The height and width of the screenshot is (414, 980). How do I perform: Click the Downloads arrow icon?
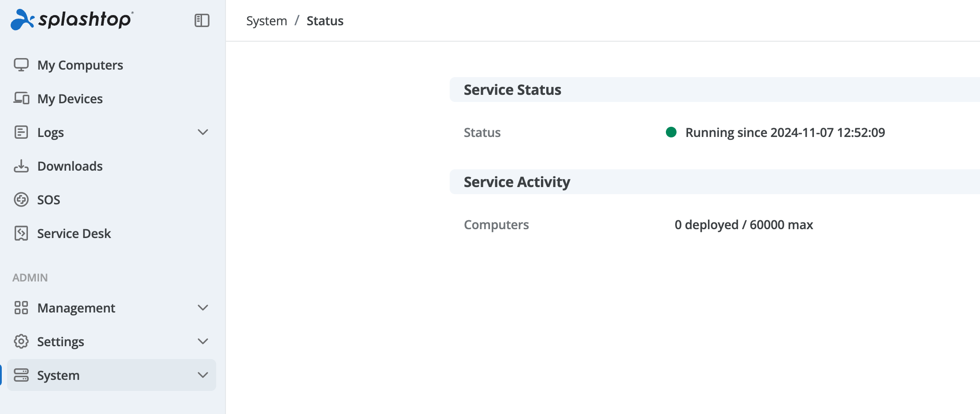21,166
